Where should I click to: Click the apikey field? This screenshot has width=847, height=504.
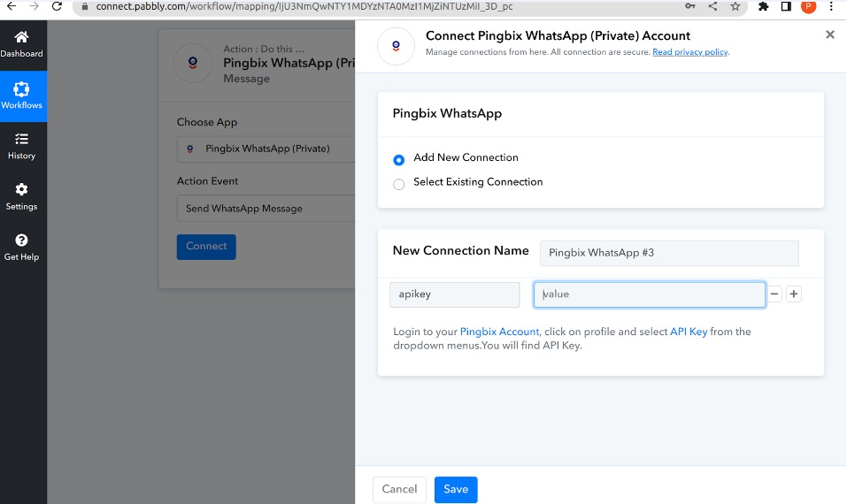point(454,294)
